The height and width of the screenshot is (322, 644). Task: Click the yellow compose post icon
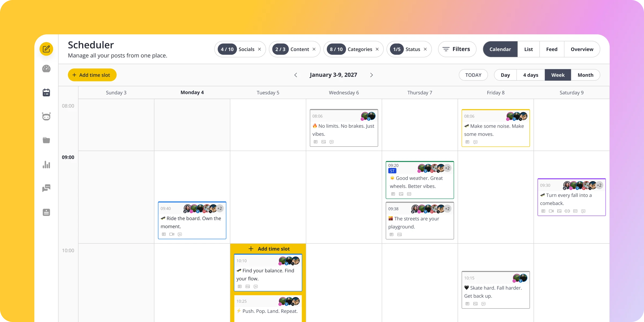click(x=46, y=49)
